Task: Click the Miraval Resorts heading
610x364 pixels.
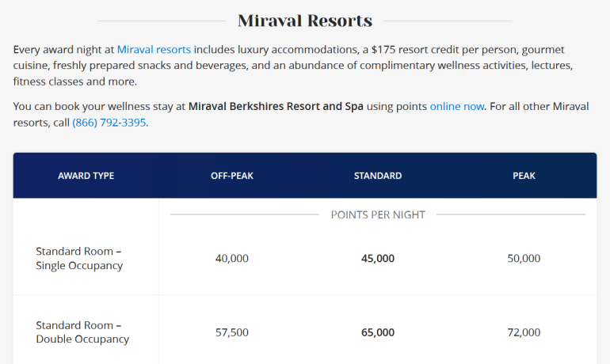Action: click(x=305, y=21)
